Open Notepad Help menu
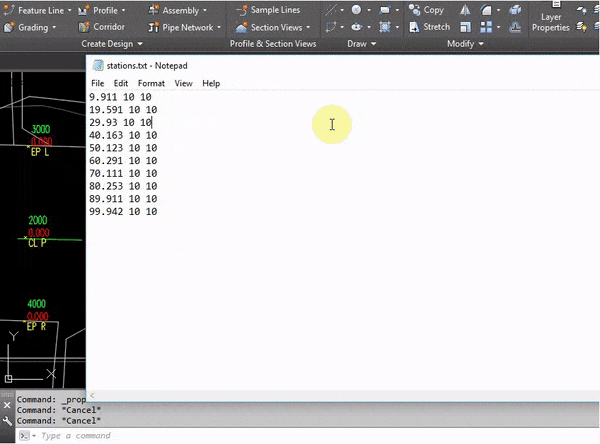 coord(211,83)
